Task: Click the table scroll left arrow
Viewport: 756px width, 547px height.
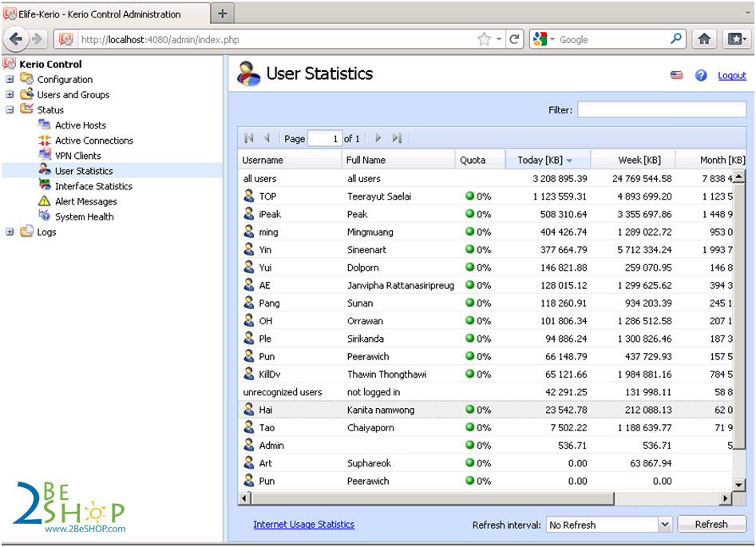Action: coord(244,498)
